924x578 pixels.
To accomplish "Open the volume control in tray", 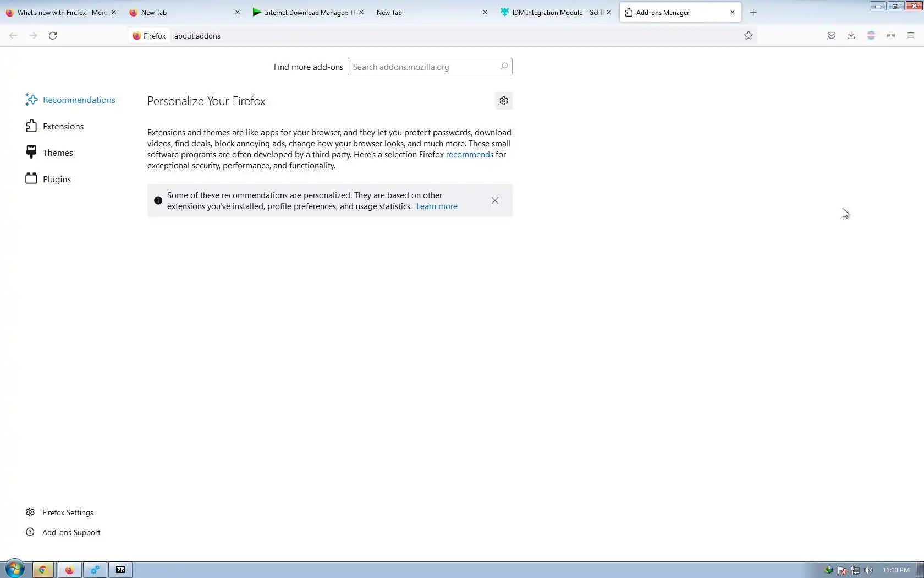I will click(868, 570).
